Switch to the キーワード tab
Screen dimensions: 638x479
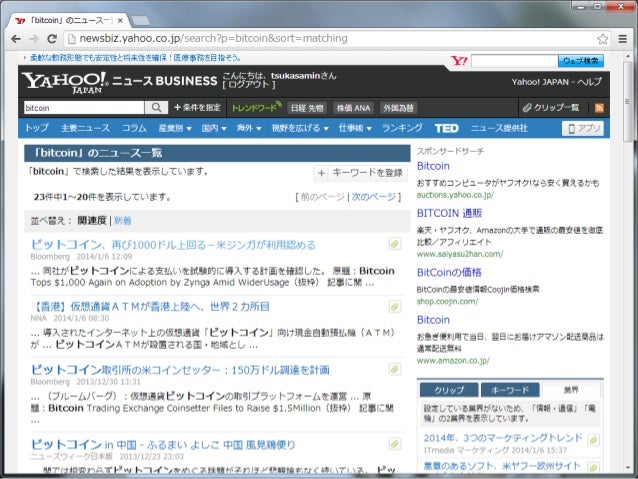[510, 390]
